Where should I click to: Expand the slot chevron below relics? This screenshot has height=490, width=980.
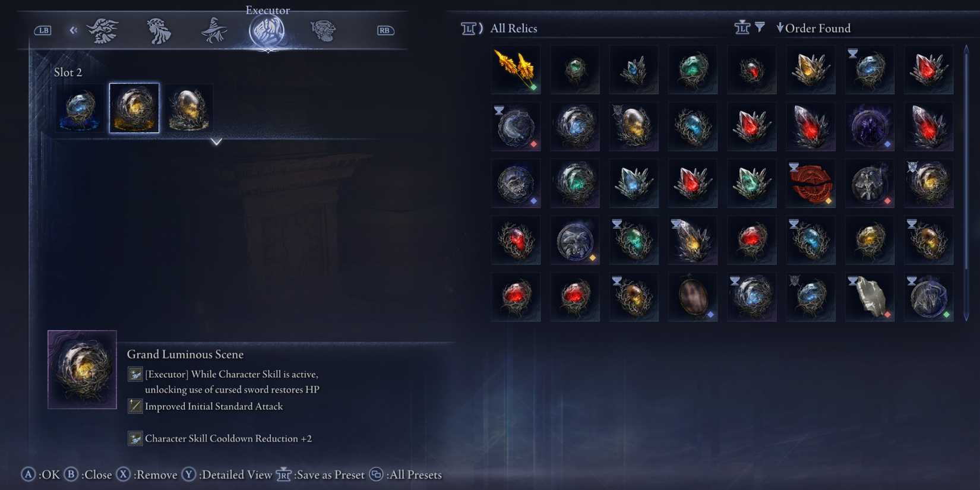[216, 142]
